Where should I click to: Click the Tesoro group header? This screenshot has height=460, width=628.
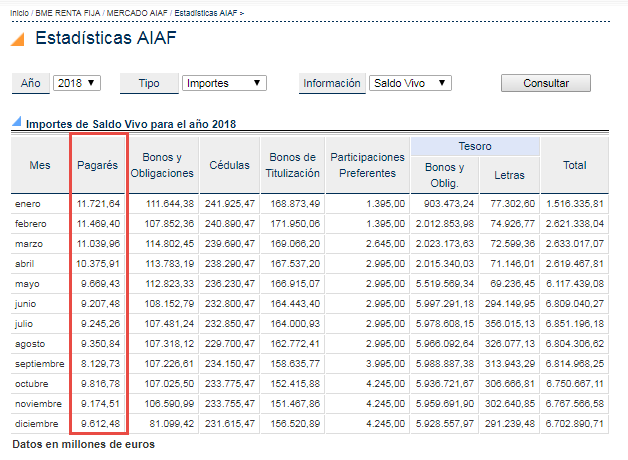click(475, 147)
